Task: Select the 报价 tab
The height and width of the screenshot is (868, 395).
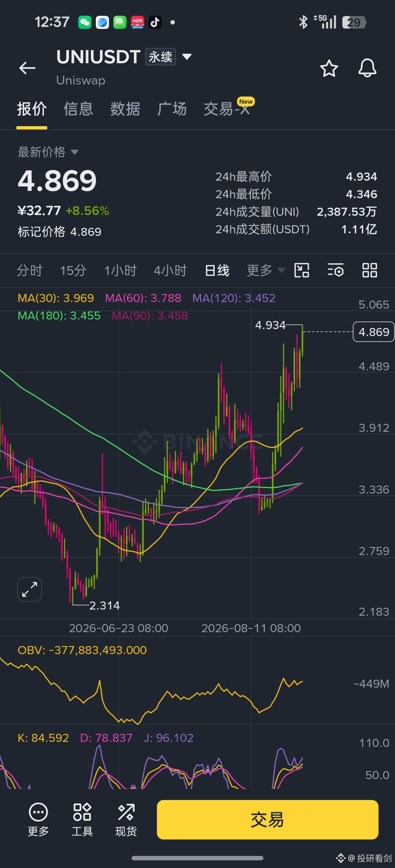Action: click(x=32, y=109)
